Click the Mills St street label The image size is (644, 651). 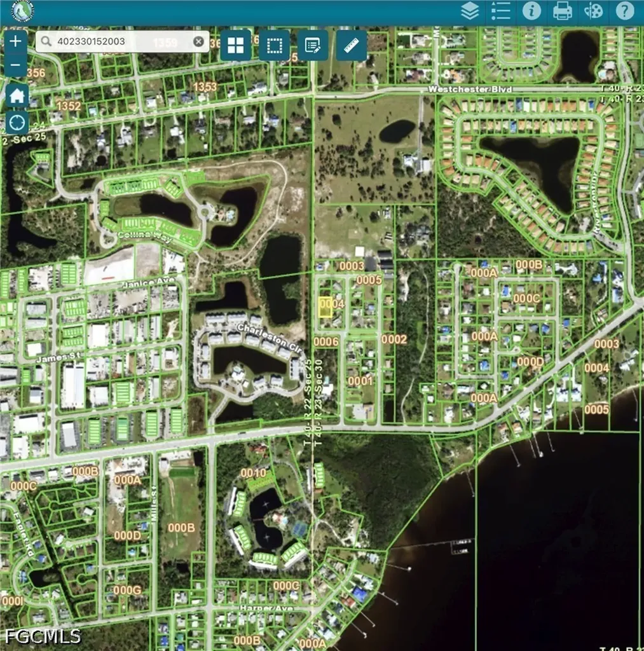pos(154,503)
